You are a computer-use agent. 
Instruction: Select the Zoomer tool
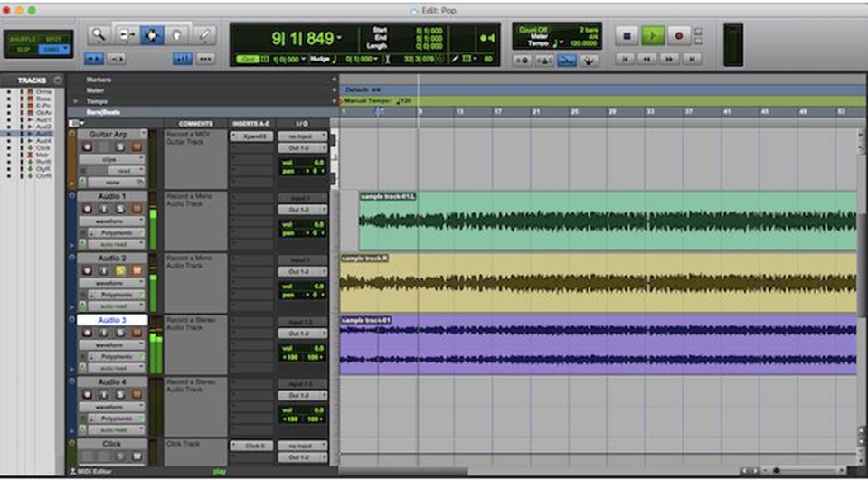[x=99, y=36]
